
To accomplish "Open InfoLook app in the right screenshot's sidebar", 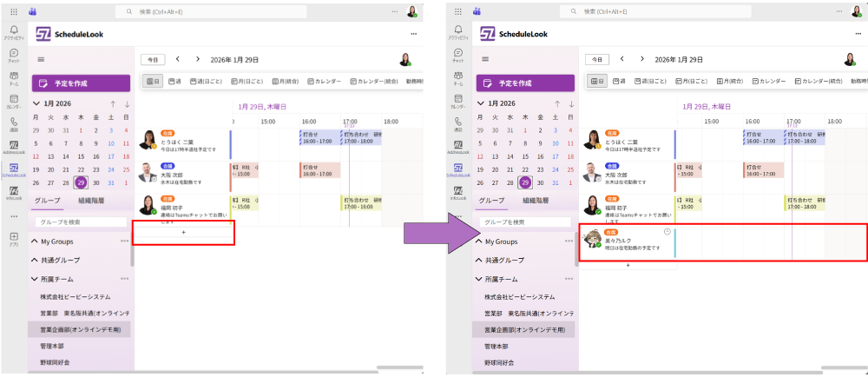I will 457,193.
